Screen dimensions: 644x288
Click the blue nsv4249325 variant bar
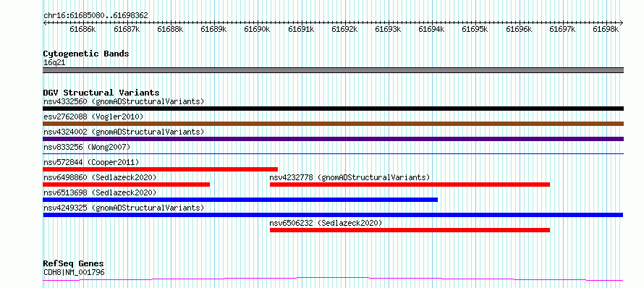click(x=333, y=215)
